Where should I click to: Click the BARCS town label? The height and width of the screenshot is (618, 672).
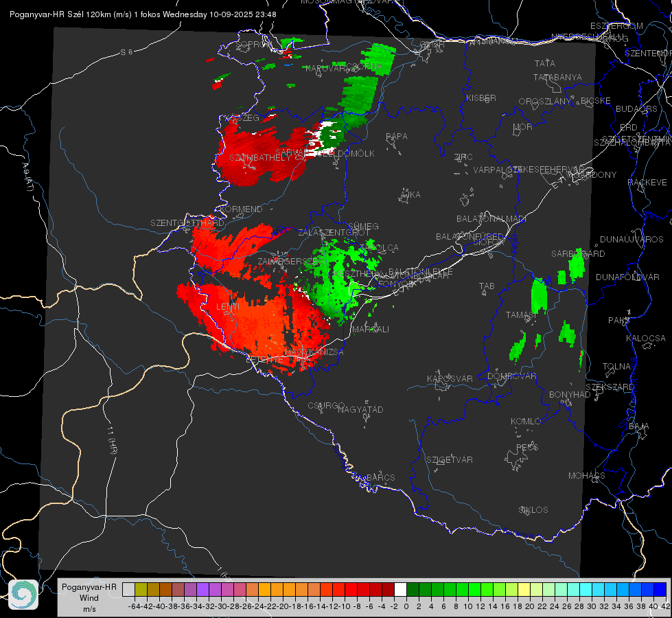coord(380,477)
